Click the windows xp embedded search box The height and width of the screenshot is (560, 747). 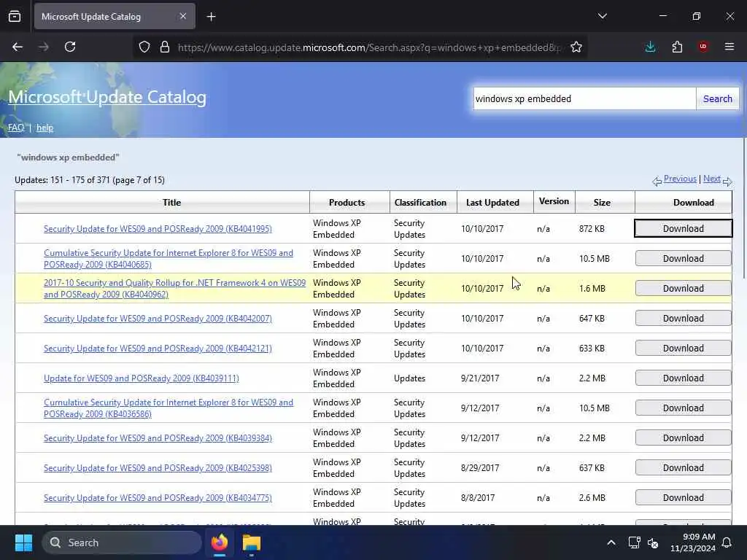[584, 98]
